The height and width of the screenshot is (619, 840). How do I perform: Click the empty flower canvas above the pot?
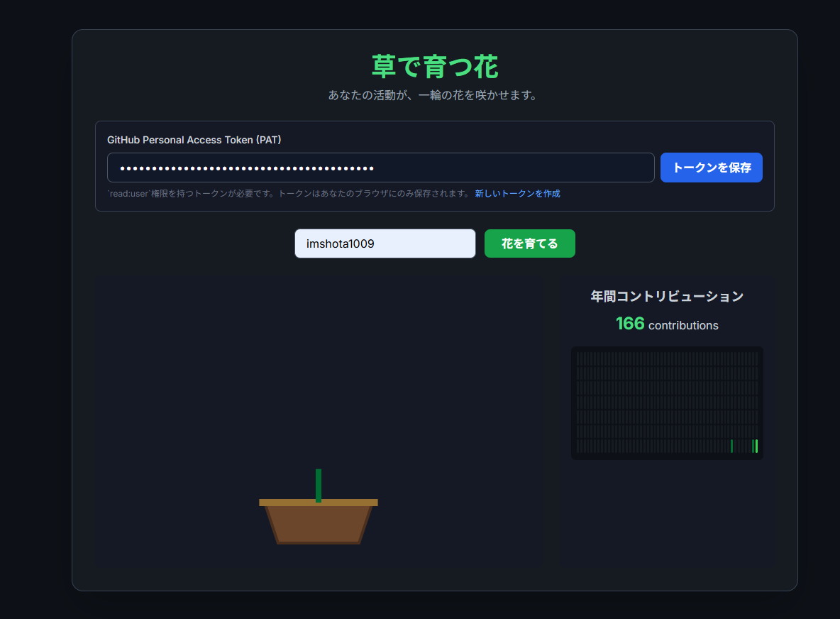[x=319, y=370]
